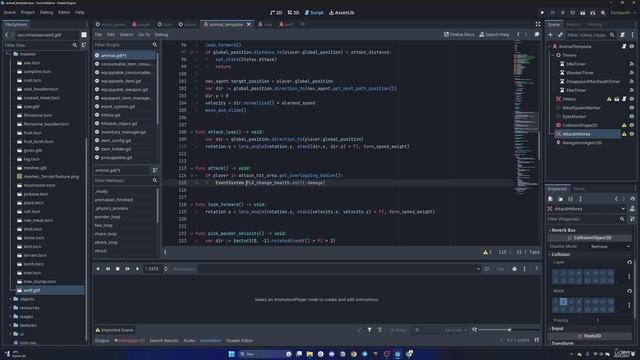Expand the resources folder in FileSystem
This screenshot has height=360, width=640.
click(11, 308)
